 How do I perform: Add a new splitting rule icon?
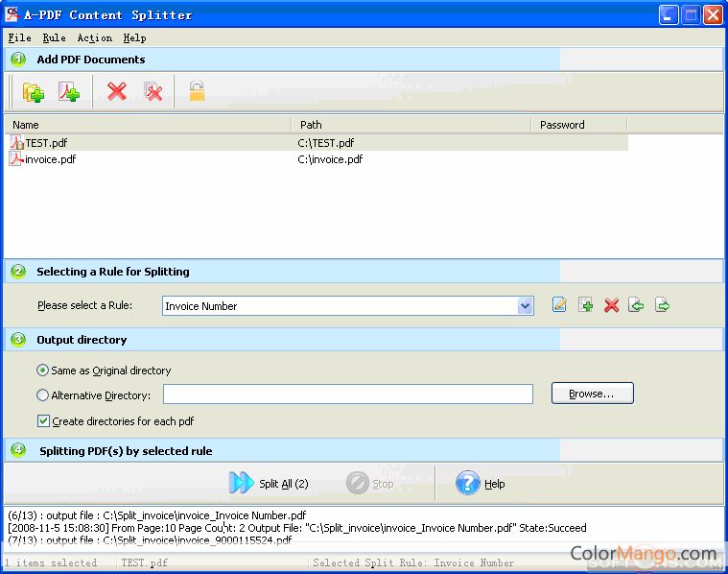pyautogui.click(x=585, y=305)
